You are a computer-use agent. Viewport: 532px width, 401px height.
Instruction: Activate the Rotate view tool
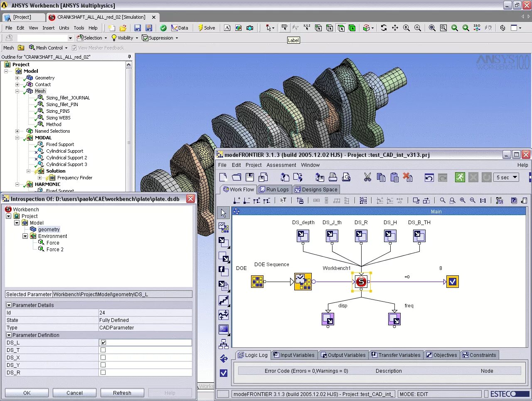pos(384,28)
